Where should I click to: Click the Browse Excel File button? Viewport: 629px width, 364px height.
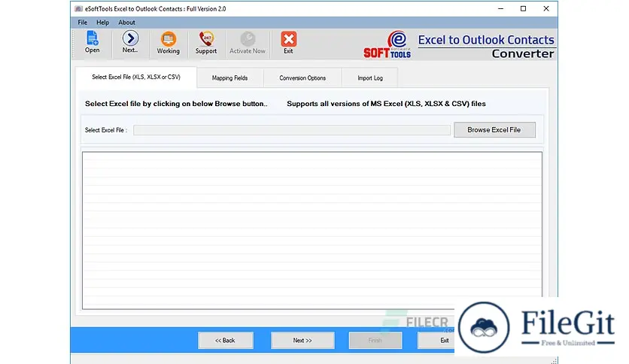click(494, 130)
